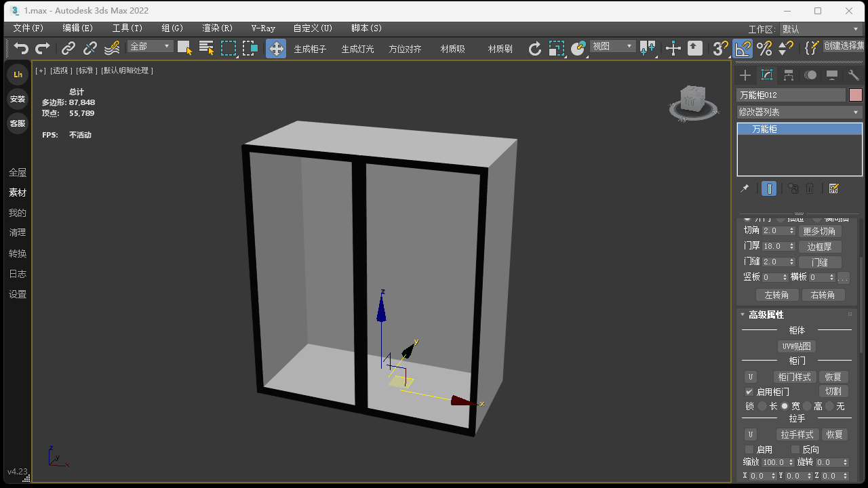The image size is (868, 488).
Task: Open the Edit Named Selection Sets icon
Action: pos(812,48)
